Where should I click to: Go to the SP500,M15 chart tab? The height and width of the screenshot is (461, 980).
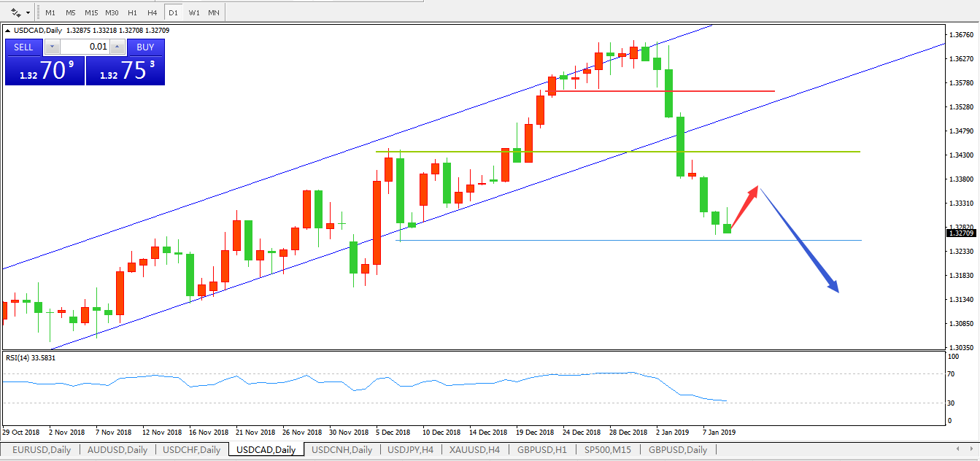[x=608, y=449]
